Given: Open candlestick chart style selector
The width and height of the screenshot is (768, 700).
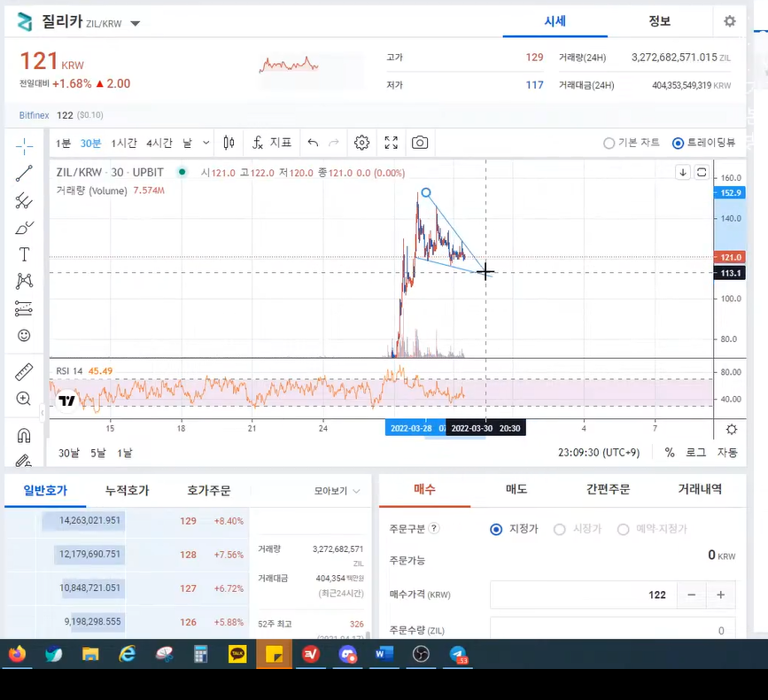Looking at the screenshot, I should (x=229, y=143).
